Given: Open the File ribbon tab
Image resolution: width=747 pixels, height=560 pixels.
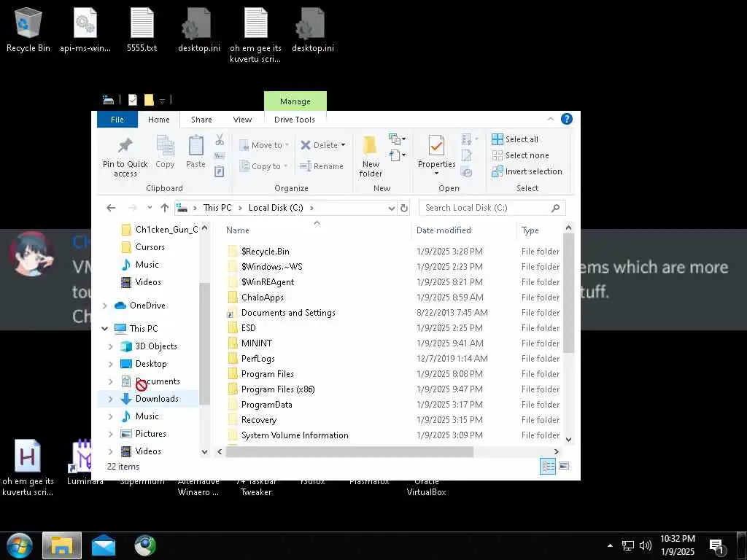Looking at the screenshot, I should click(117, 120).
